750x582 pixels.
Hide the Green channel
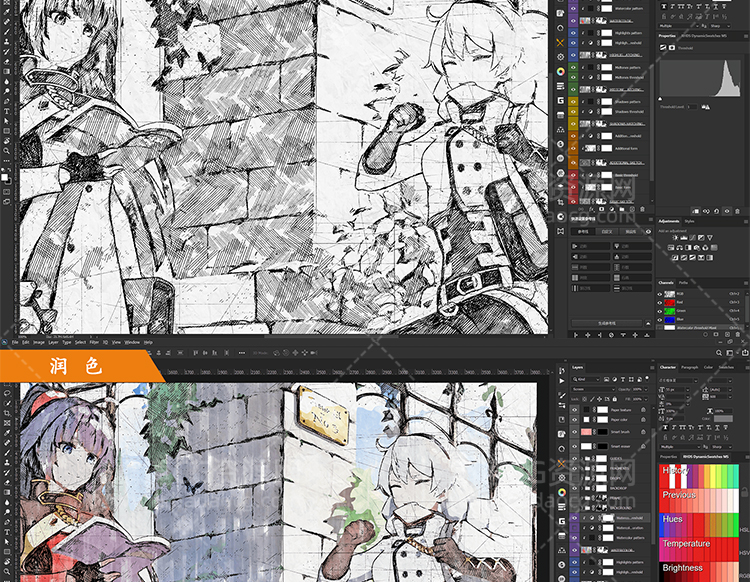660,311
